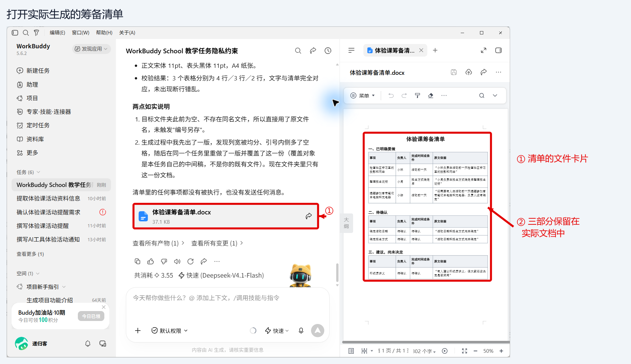Give the reply a thumbs up
The width and height of the screenshot is (631, 364).
151,261
